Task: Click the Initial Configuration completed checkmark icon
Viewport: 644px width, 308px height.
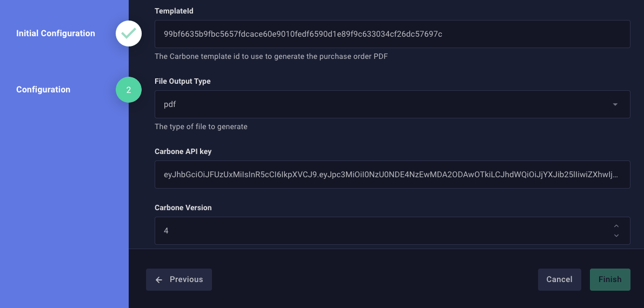Action: click(x=129, y=34)
